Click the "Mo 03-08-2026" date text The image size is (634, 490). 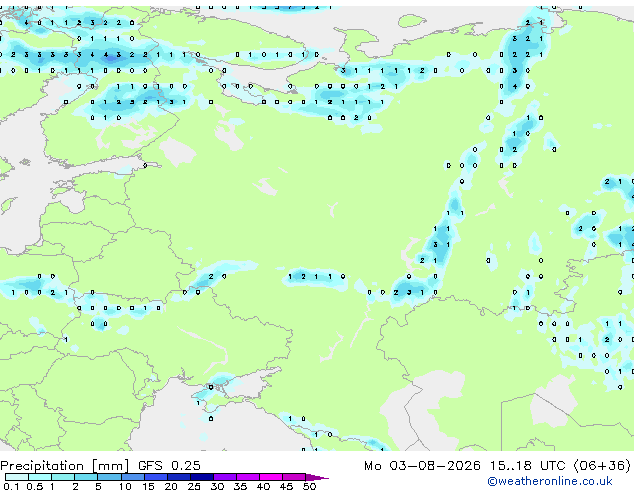pos(422,466)
